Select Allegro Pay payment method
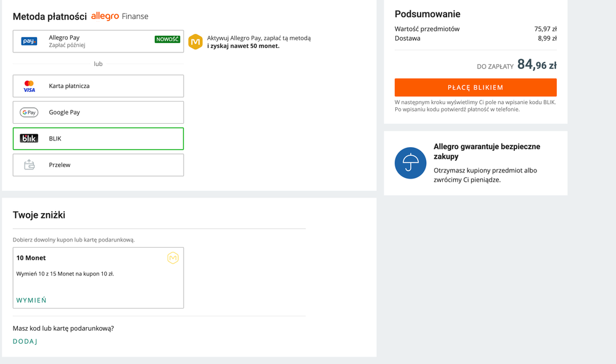The width and height of the screenshot is (616, 364). 98,41
